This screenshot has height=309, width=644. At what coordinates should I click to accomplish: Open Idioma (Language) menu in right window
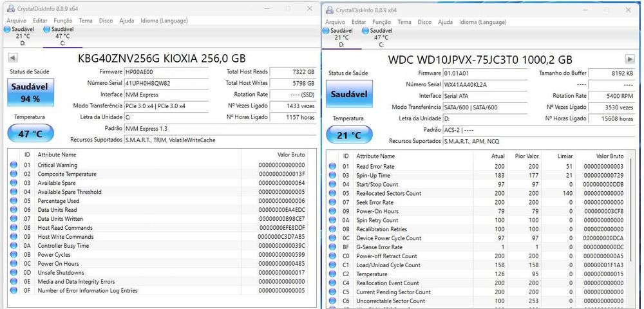(x=482, y=22)
